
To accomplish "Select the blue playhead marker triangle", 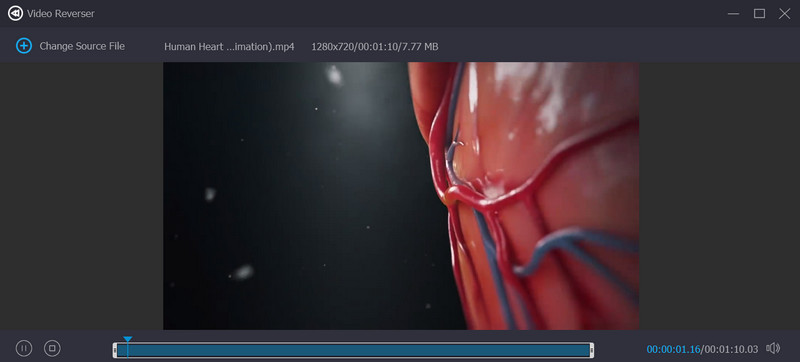I will click(128, 339).
